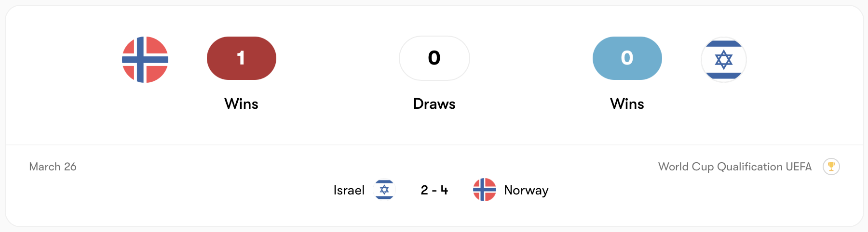
Task: Open the Israel team name link
Action: (349, 190)
